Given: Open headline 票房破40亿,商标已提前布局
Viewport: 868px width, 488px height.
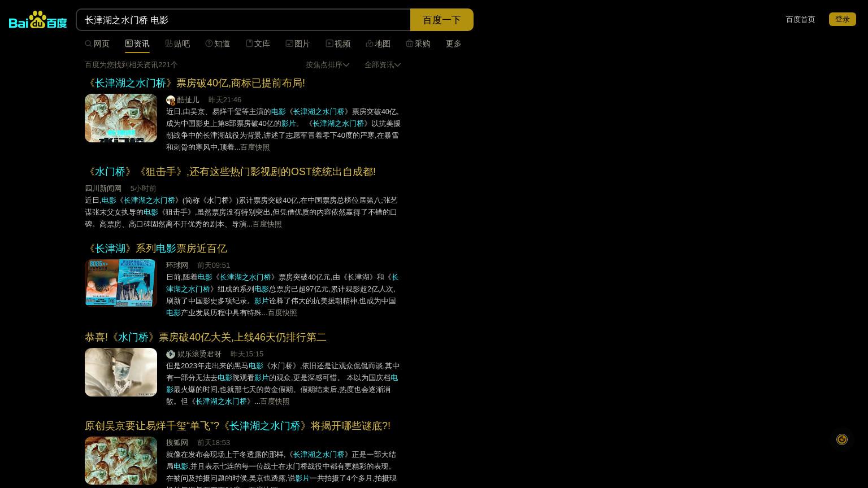Looking at the screenshot, I should pyautogui.click(x=195, y=83).
